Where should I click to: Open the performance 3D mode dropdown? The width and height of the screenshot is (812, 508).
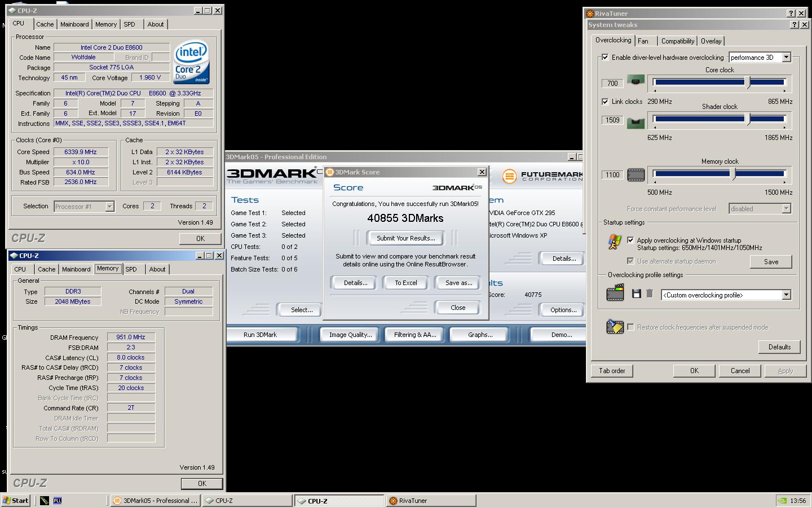[786, 57]
